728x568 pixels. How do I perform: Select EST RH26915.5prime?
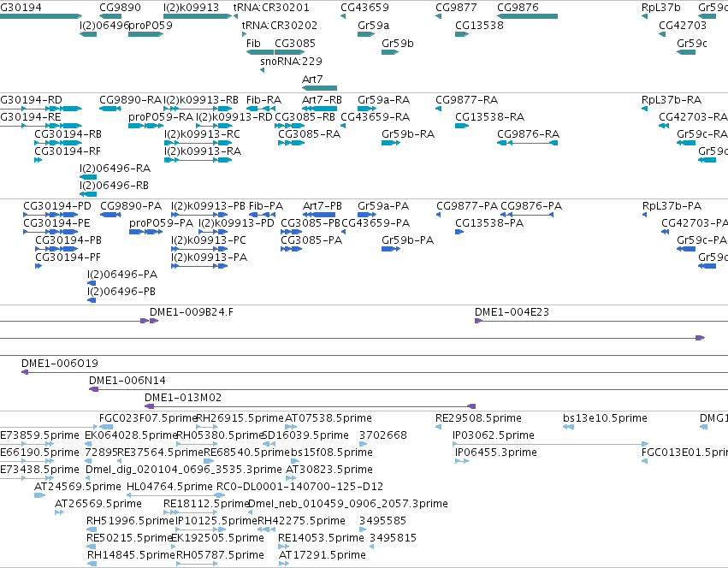tap(240, 418)
